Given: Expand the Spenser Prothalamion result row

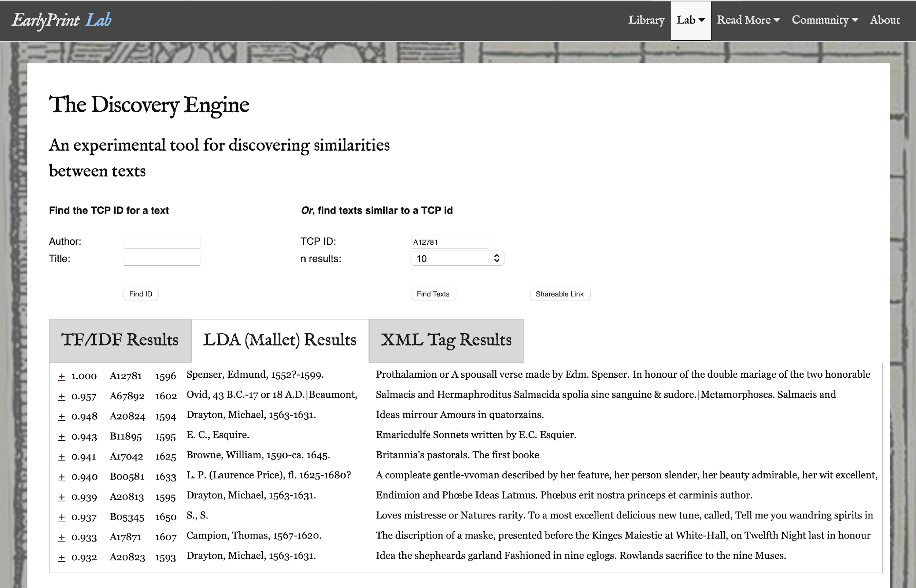Looking at the screenshot, I should click(62, 377).
